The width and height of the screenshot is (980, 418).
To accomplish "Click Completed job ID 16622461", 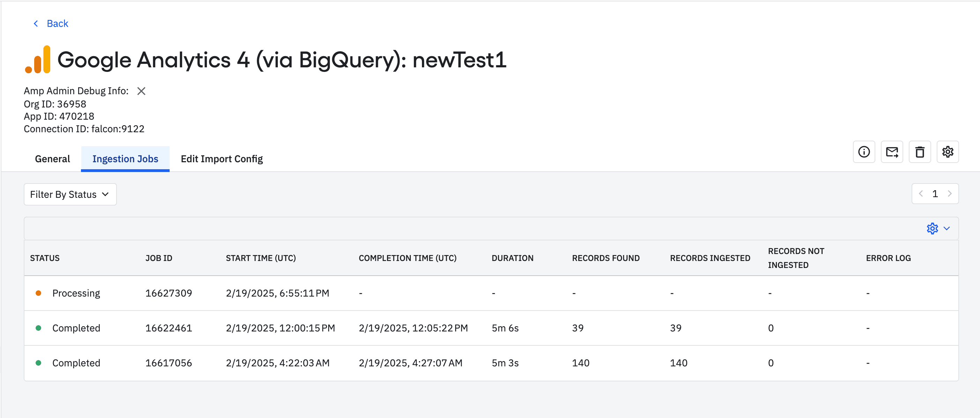I will [169, 328].
